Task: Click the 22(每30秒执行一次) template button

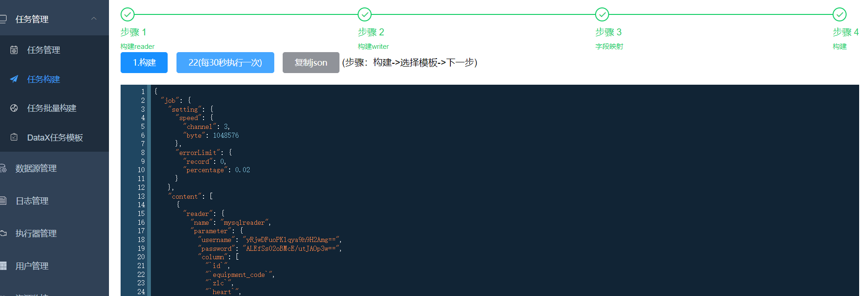Action: tap(225, 62)
